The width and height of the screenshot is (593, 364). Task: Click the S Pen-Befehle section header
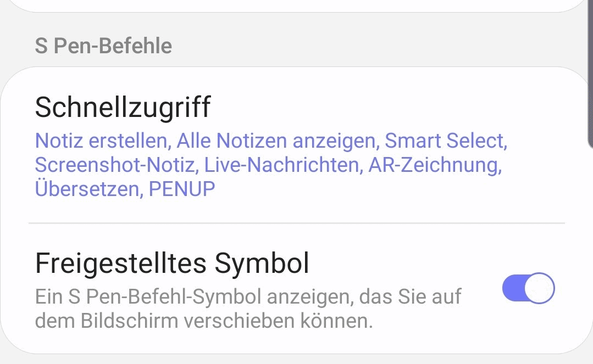103,46
